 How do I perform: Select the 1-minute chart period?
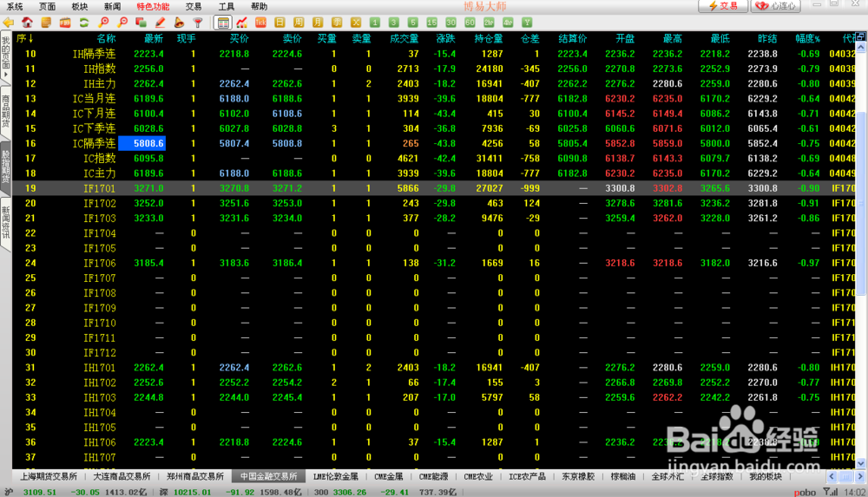[x=375, y=23]
